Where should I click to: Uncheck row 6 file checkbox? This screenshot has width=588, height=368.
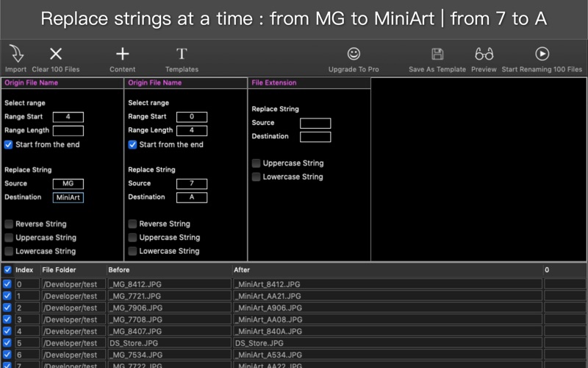[7, 355]
